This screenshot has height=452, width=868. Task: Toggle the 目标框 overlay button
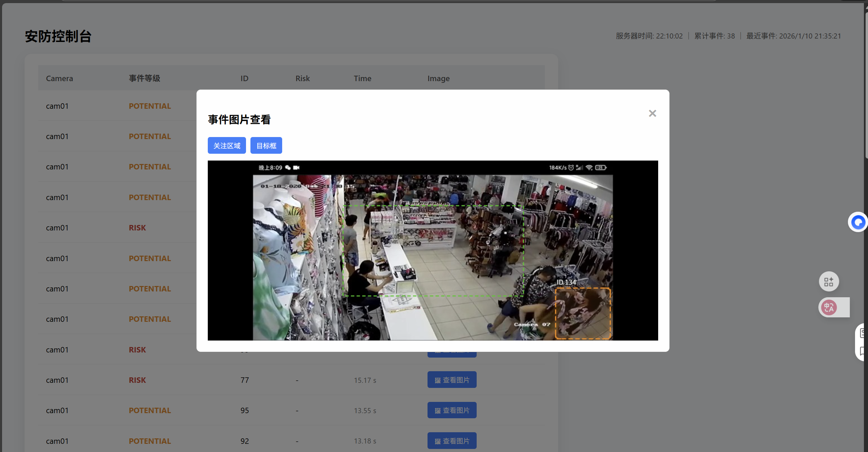(266, 146)
